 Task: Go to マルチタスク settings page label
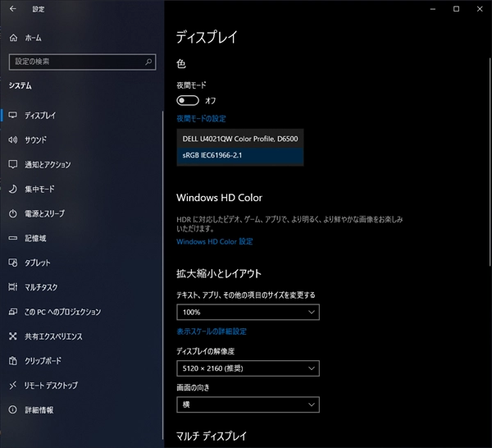click(41, 287)
